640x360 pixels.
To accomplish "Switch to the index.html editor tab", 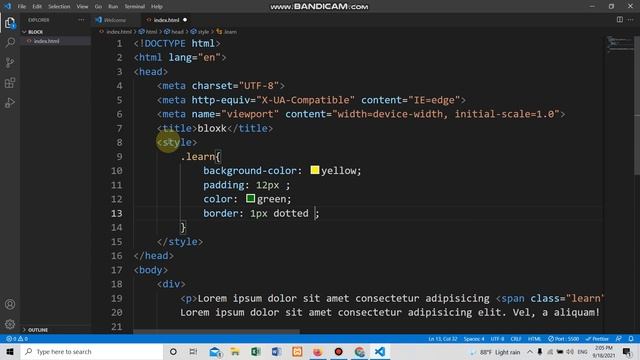I will [x=167, y=20].
